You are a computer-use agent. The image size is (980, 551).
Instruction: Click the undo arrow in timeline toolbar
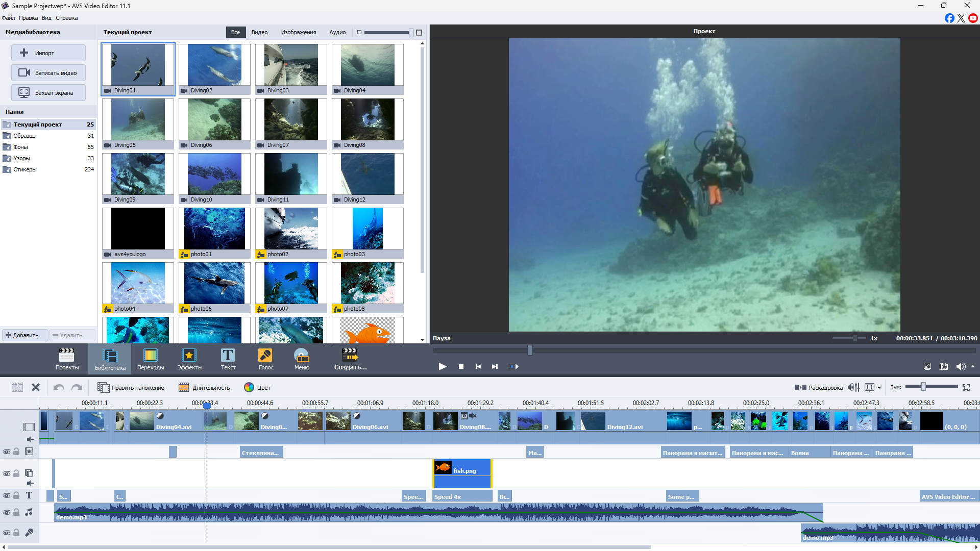(x=59, y=388)
